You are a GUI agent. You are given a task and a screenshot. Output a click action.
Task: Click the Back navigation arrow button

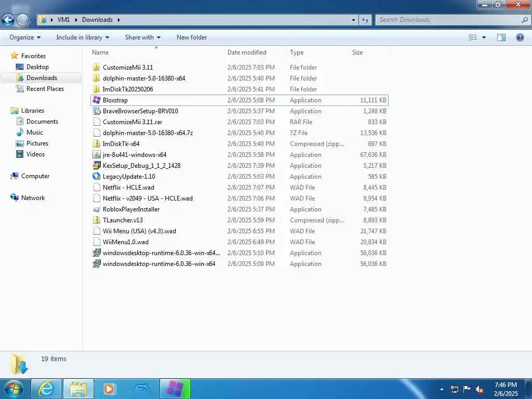click(8, 20)
